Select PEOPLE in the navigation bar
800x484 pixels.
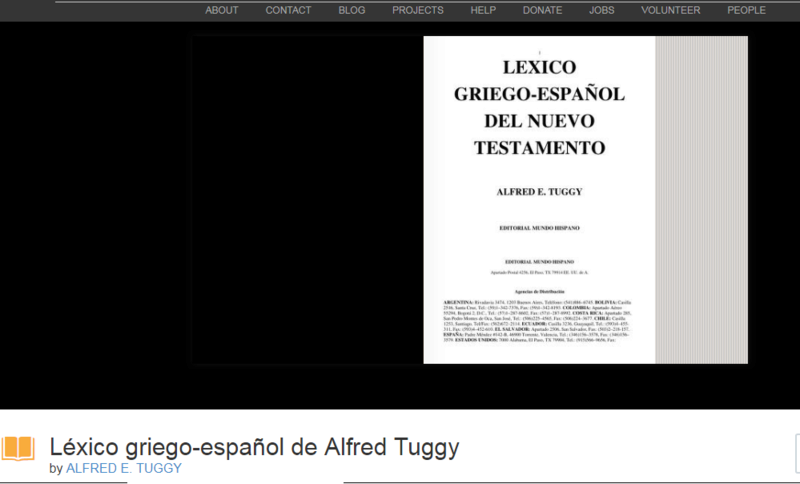coord(746,10)
